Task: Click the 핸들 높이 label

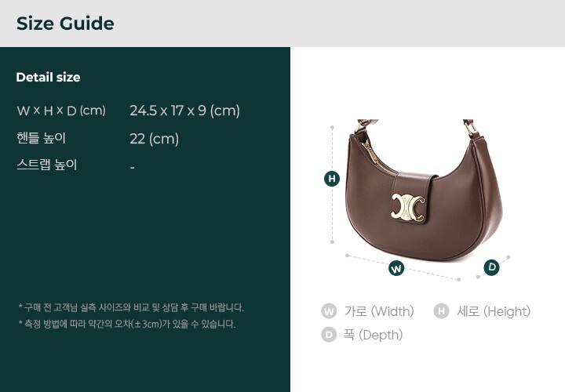Action: pos(41,138)
